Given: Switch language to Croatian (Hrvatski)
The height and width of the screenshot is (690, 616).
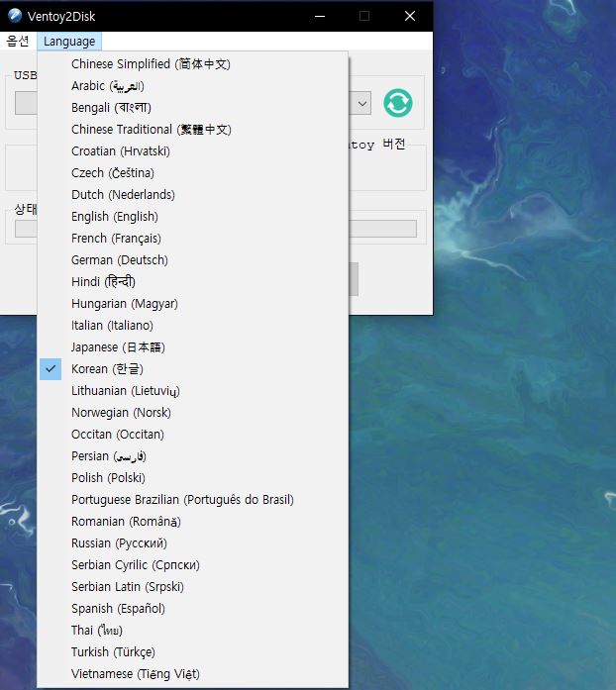Looking at the screenshot, I should click(193, 150).
